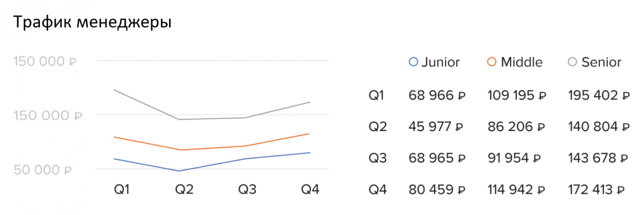644x215 pixels.
Task: Select Q4 label on the chart x-axis
Action: point(310,189)
